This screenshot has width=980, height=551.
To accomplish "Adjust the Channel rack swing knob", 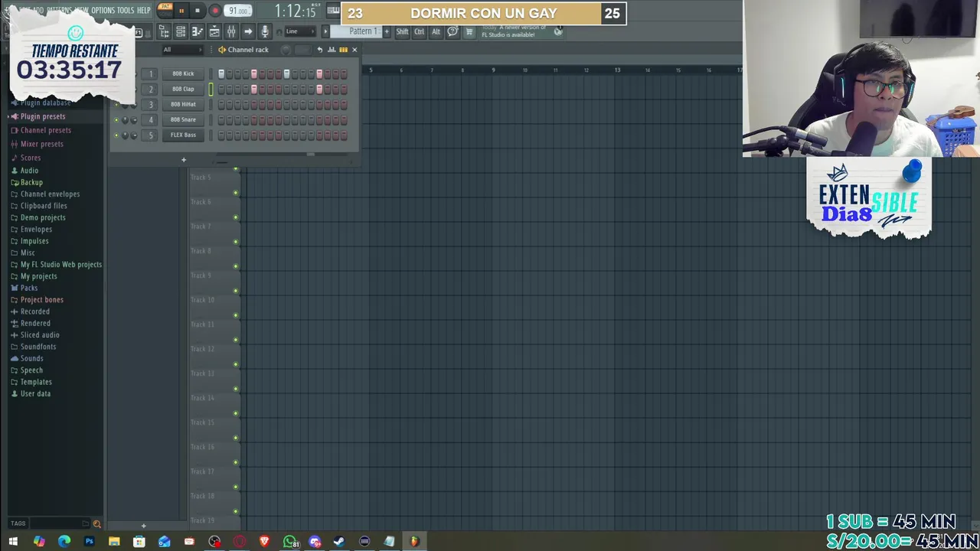I will (286, 50).
